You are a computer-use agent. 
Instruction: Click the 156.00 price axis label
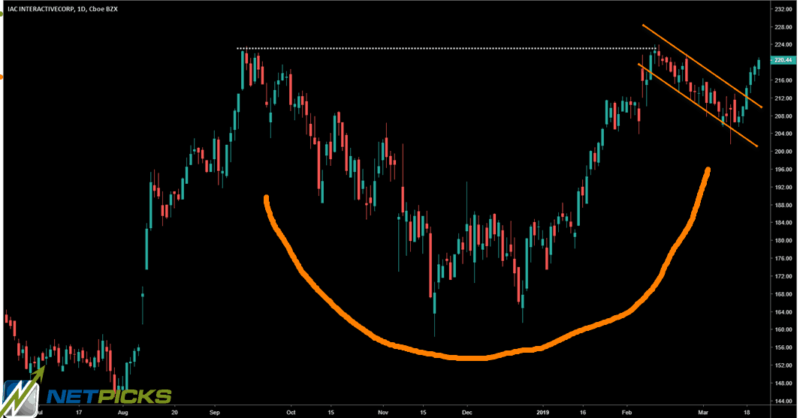[x=783, y=348]
